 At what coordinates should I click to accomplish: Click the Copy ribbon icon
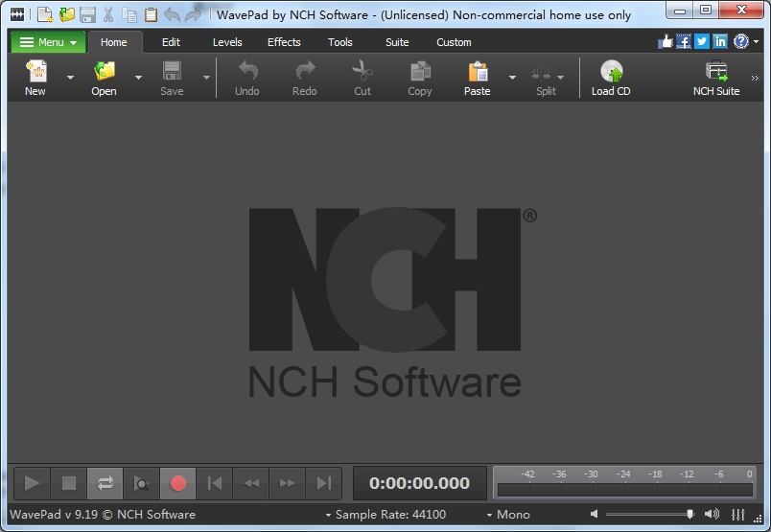(x=420, y=71)
